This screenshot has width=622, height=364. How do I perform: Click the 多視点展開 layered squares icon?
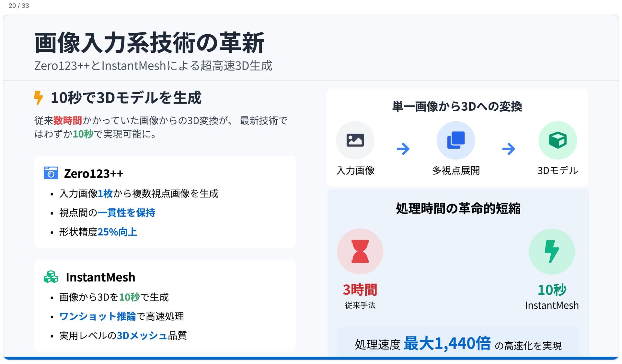tap(456, 140)
